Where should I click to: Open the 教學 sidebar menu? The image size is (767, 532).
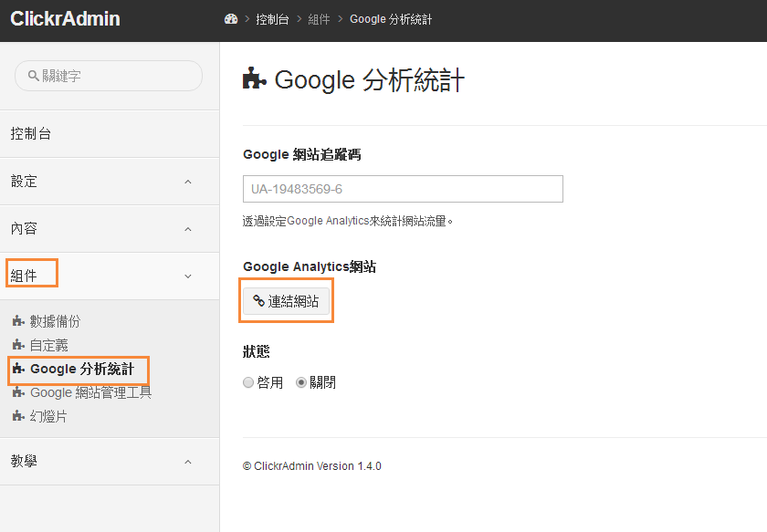[110, 462]
